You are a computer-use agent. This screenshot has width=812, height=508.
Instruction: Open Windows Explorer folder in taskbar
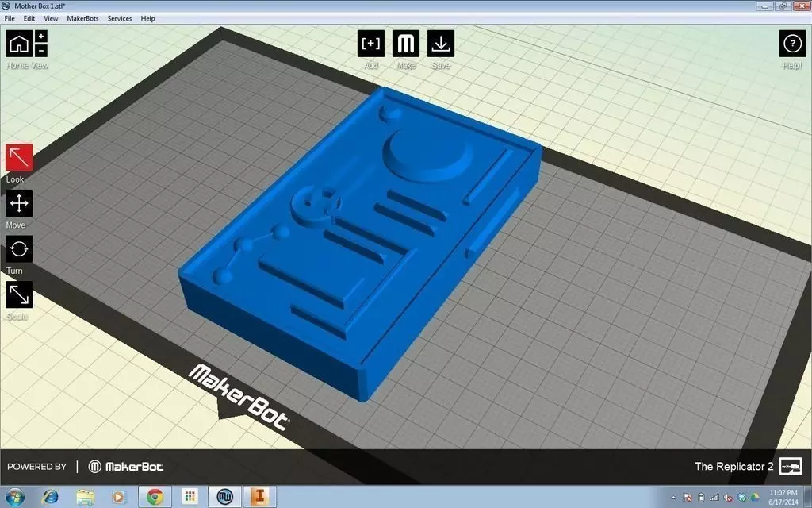click(86, 497)
